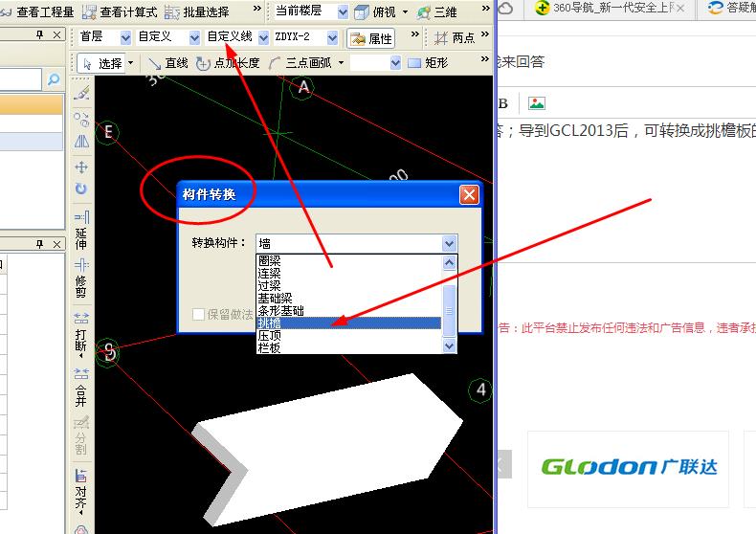The width and height of the screenshot is (756, 534).
Task: Select the 三点画弧 arc tool
Action: 300,63
